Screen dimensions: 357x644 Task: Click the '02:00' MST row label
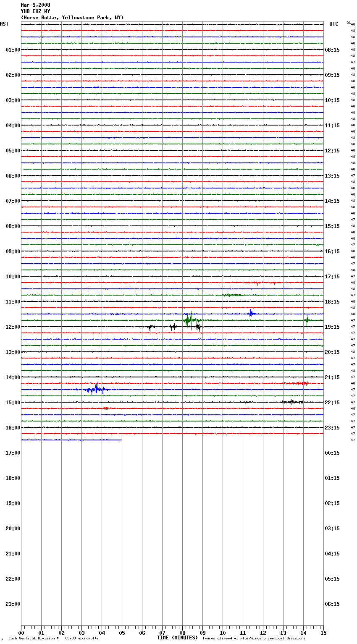pos(13,75)
